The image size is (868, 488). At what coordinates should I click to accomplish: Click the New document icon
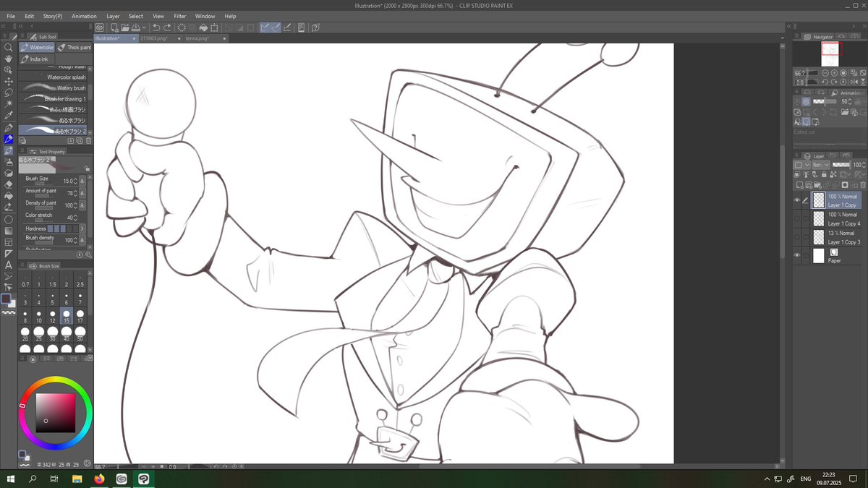[x=113, y=27]
